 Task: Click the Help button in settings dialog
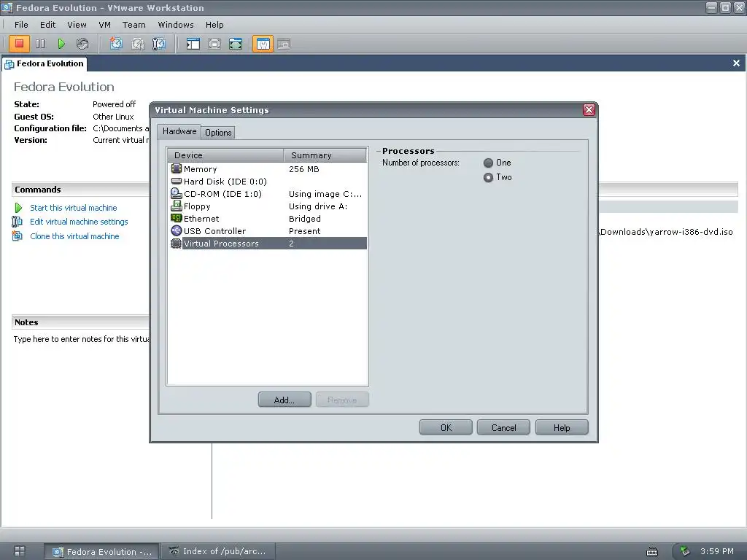562,427
